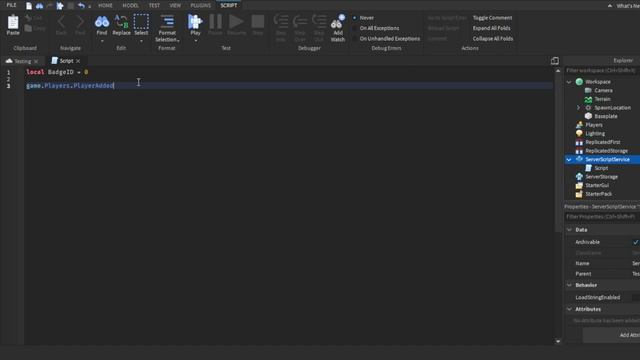Toggle LoadStringEnabled checkbox

pyautogui.click(x=636, y=298)
